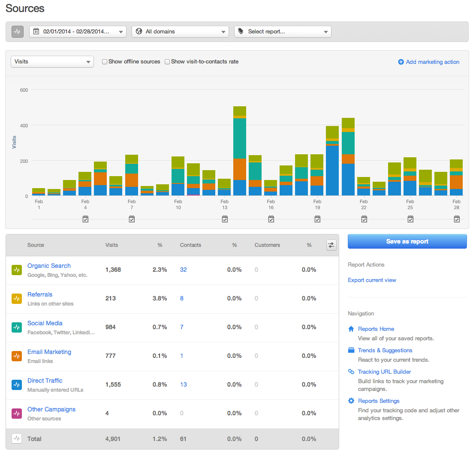This screenshot has width=476, height=456.
Task: Click the Total visits value 4,901
Action: coord(113,439)
